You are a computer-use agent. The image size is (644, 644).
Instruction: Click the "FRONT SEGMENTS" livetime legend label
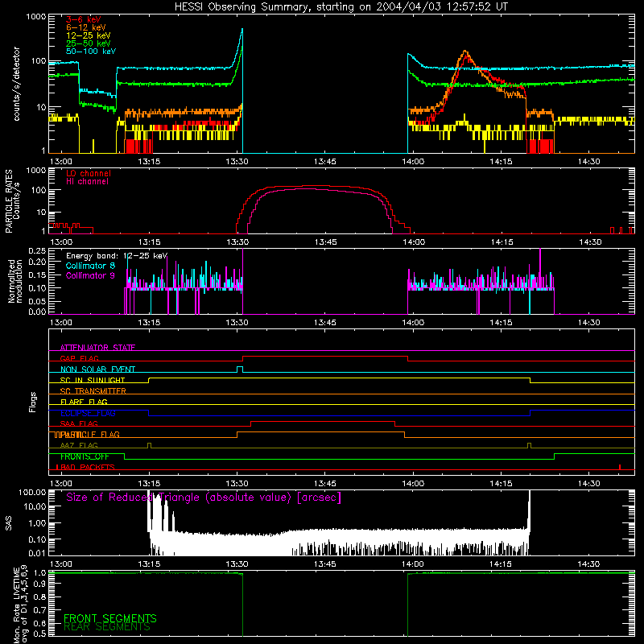(x=110, y=618)
